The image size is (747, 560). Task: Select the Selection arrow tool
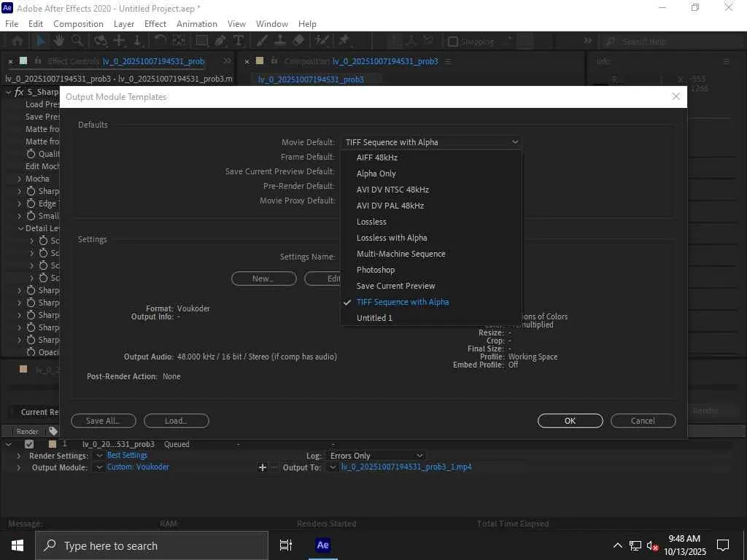(41, 42)
